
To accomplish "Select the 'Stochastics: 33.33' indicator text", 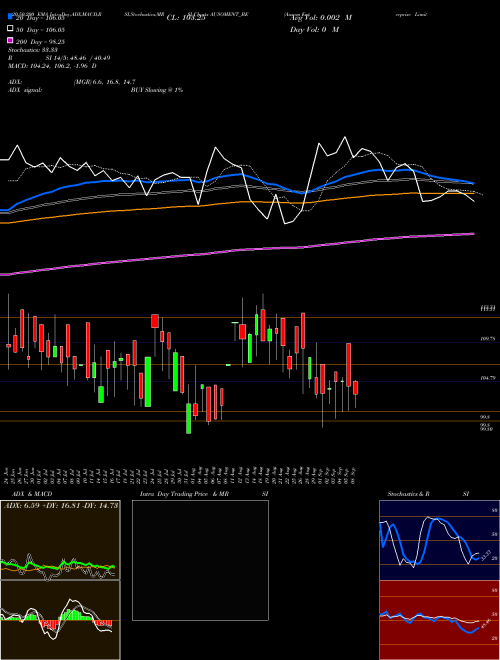I will point(33,50).
